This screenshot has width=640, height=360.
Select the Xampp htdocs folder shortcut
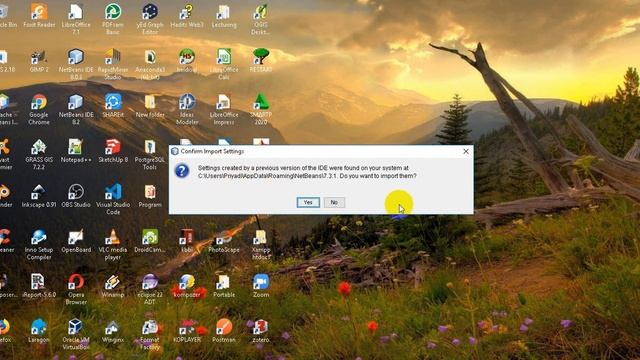260,244
